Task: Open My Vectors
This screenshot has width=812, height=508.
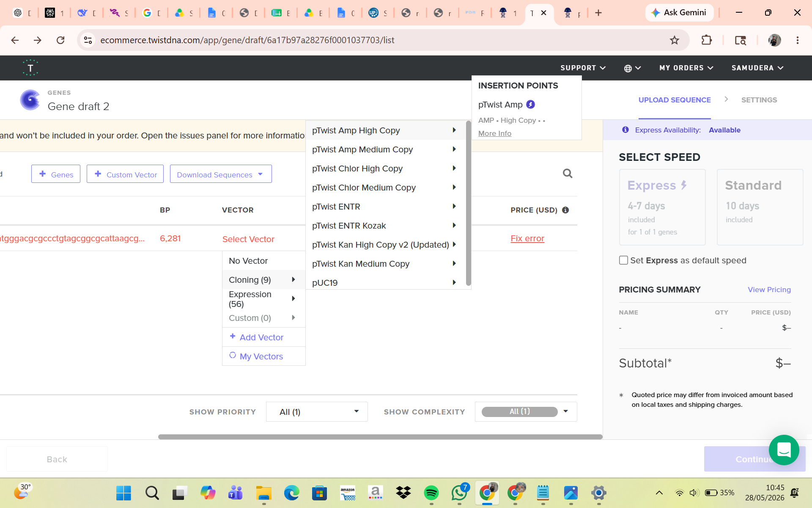Action: (x=263, y=356)
